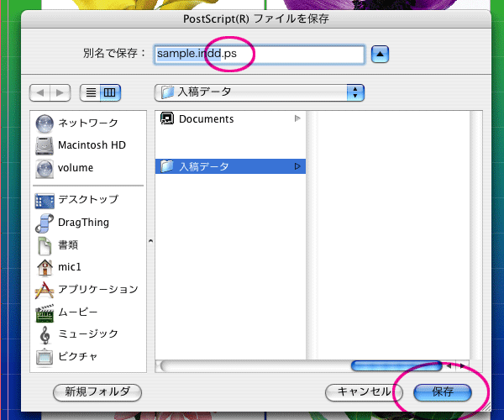This screenshot has height=420, width=504.
Task: Click the scroll-left arrow of the browser scrollbar
Action: pyautogui.click(x=449, y=365)
